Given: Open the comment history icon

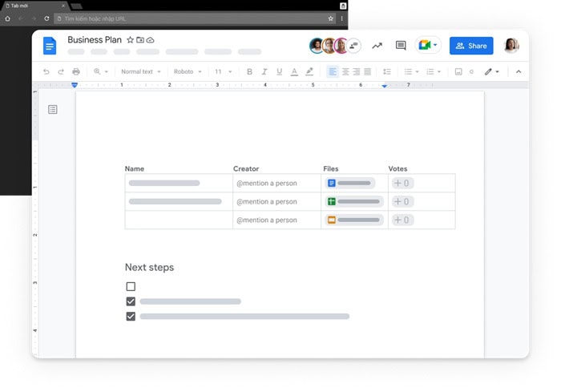Looking at the screenshot, I should coord(401,46).
